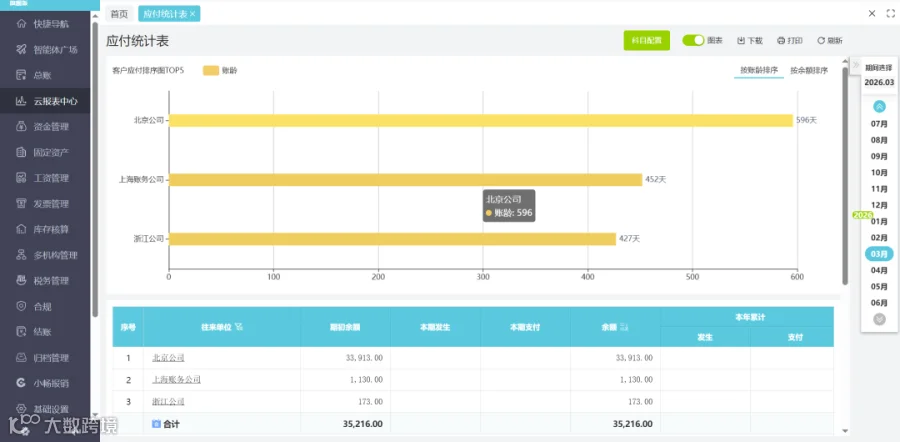Image resolution: width=900 pixels, height=442 pixels.
Task: Select the 资金管理 money bag icon
Action: coord(21,126)
